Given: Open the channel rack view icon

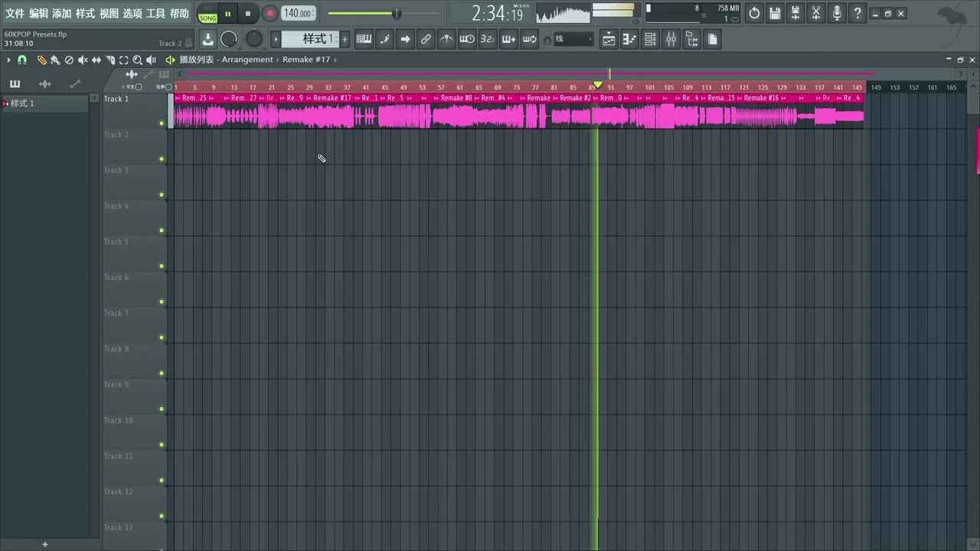Looking at the screenshot, I should (x=650, y=39).
